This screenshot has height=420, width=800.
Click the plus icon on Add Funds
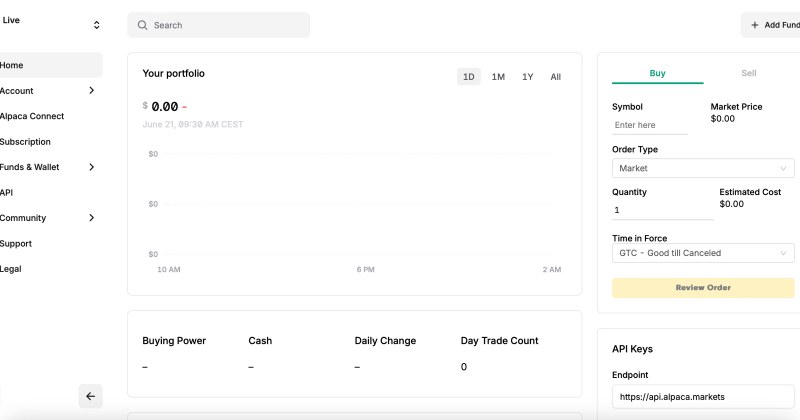755,25
